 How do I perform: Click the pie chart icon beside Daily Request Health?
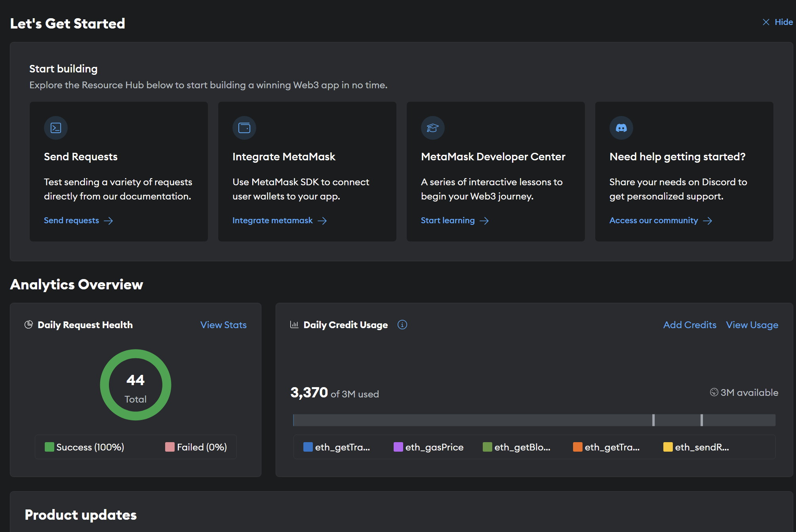29,325
